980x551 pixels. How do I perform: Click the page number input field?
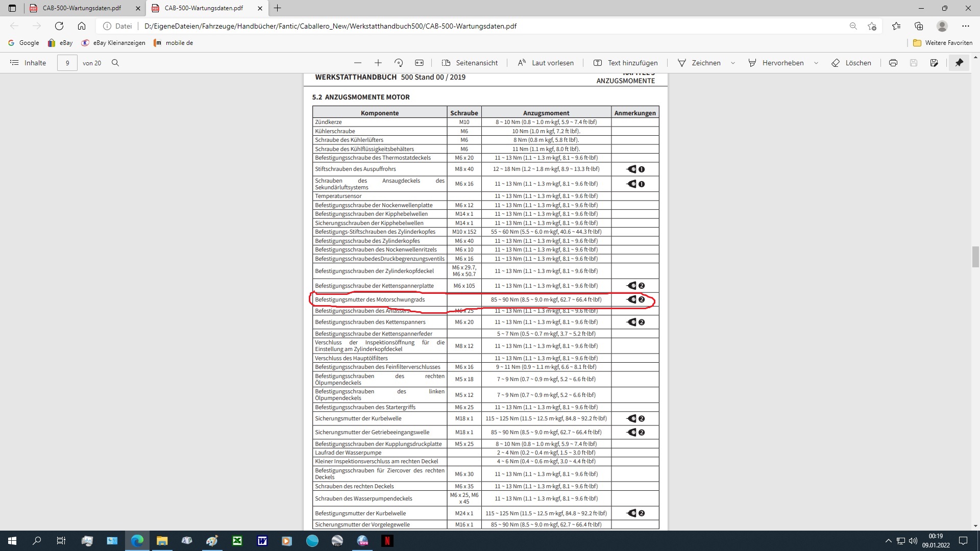[67, 63]
